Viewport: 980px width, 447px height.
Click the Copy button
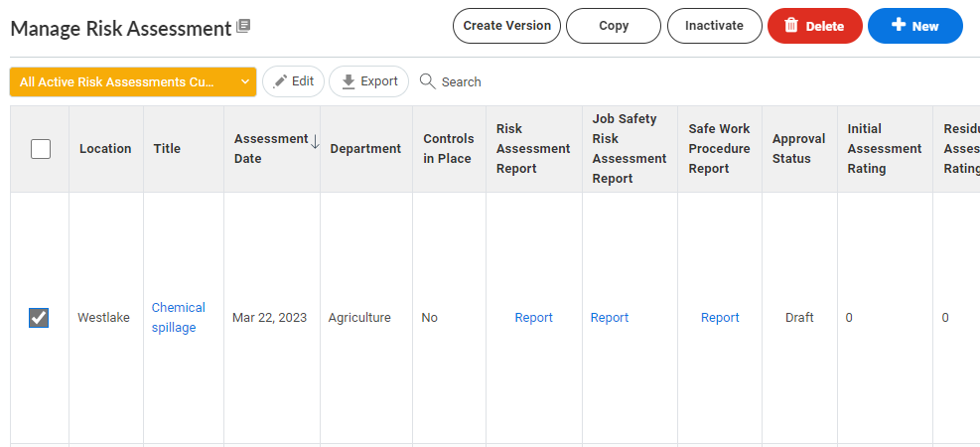[614, 26]
